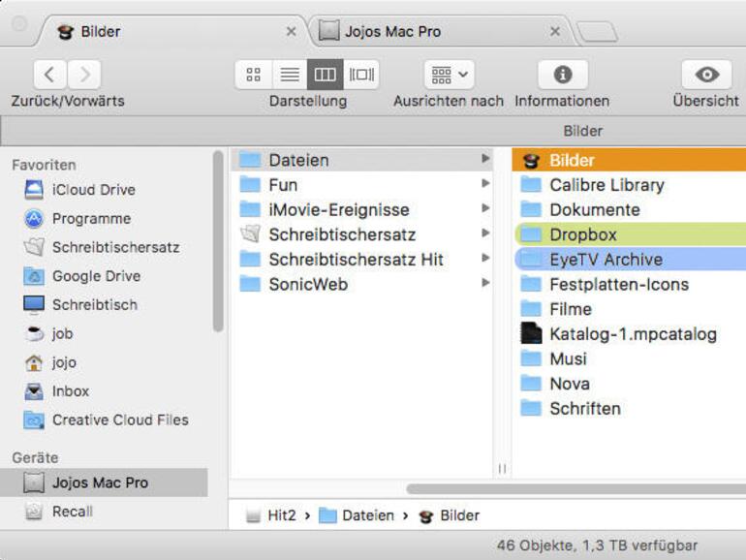Open a new tab with the blank tab button
The width and height of the screenshot is (746, 560).
point(598,32)
